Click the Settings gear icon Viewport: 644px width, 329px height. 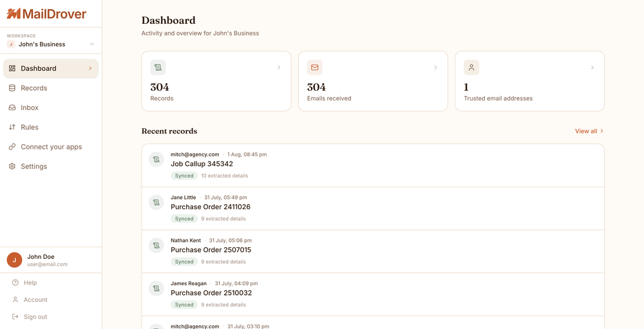(12, 166)
